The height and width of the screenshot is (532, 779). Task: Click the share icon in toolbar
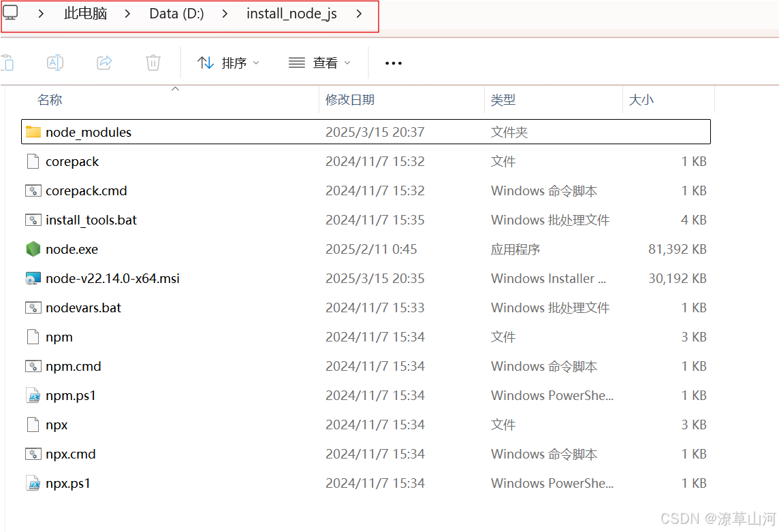tap(104, 63)
